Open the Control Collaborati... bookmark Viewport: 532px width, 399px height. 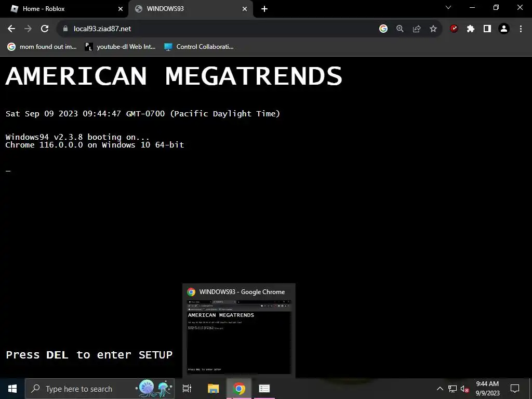tap(199, 47)
